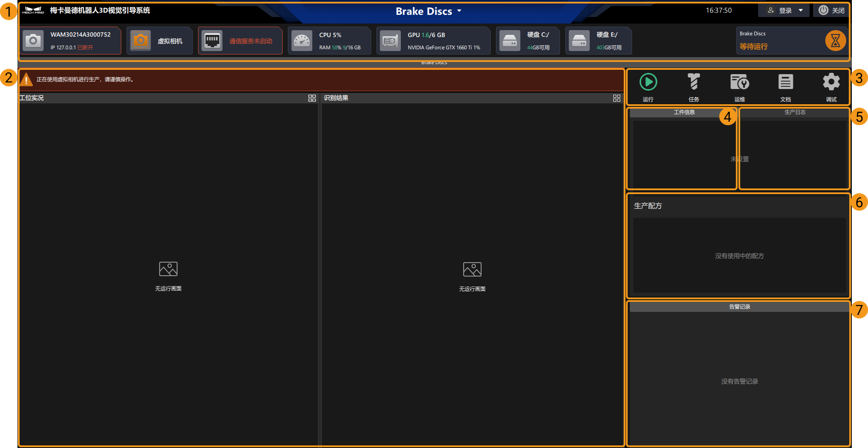868x448 pixels.
Task: Click the 虚拟相机 label
Action: [170, 41]
